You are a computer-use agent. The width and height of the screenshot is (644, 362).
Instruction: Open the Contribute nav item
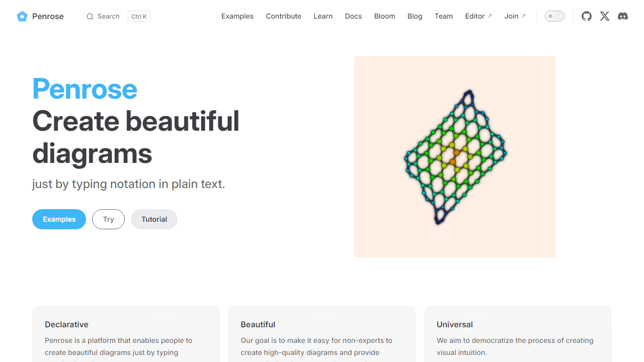click(x=284, y=16)
